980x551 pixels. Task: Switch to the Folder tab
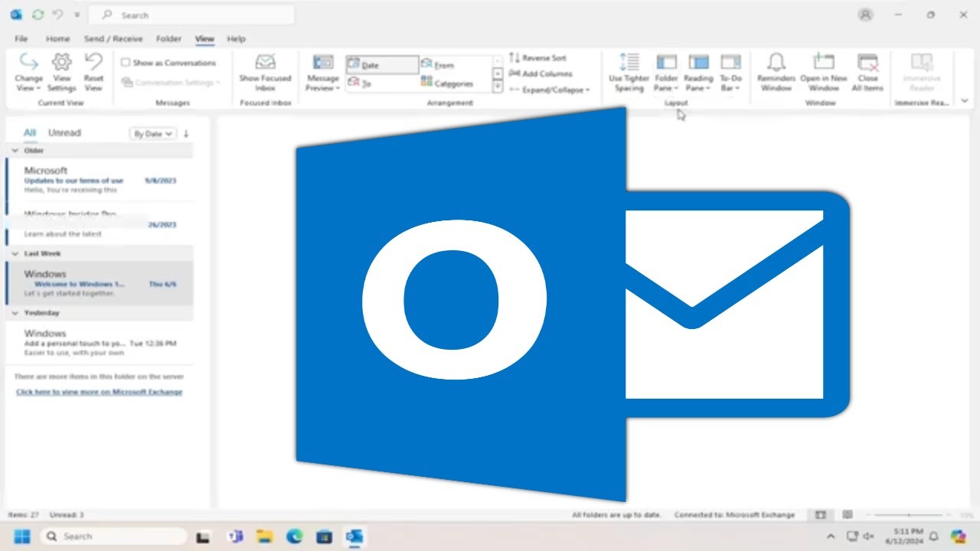click(168, 38)
